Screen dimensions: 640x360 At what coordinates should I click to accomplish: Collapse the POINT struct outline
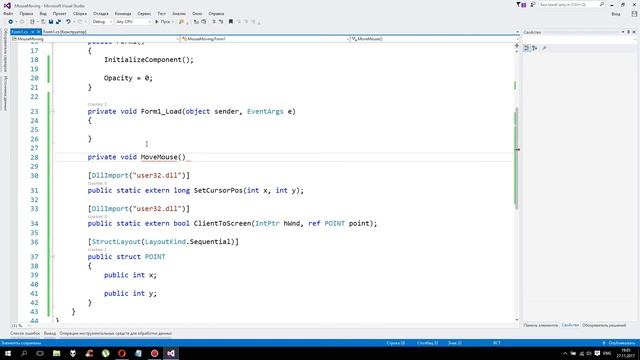click(x=53, y=257)
